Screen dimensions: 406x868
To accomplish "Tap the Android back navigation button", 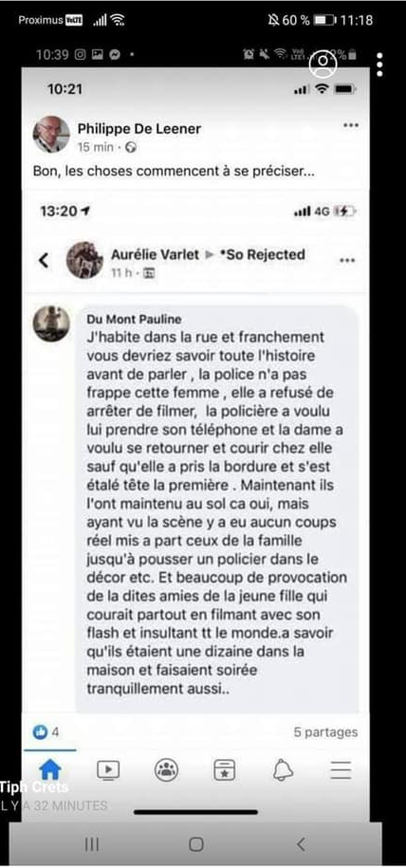I will tap(301, 843).
